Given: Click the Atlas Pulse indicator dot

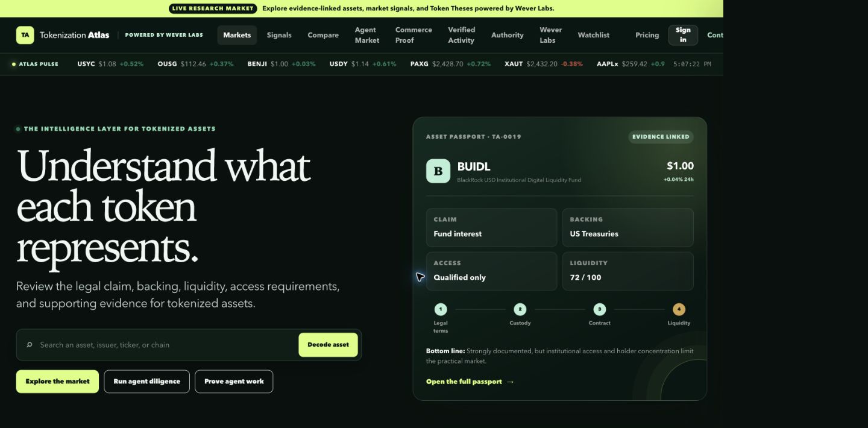Looking at the screenshot, I should (14, 64).
